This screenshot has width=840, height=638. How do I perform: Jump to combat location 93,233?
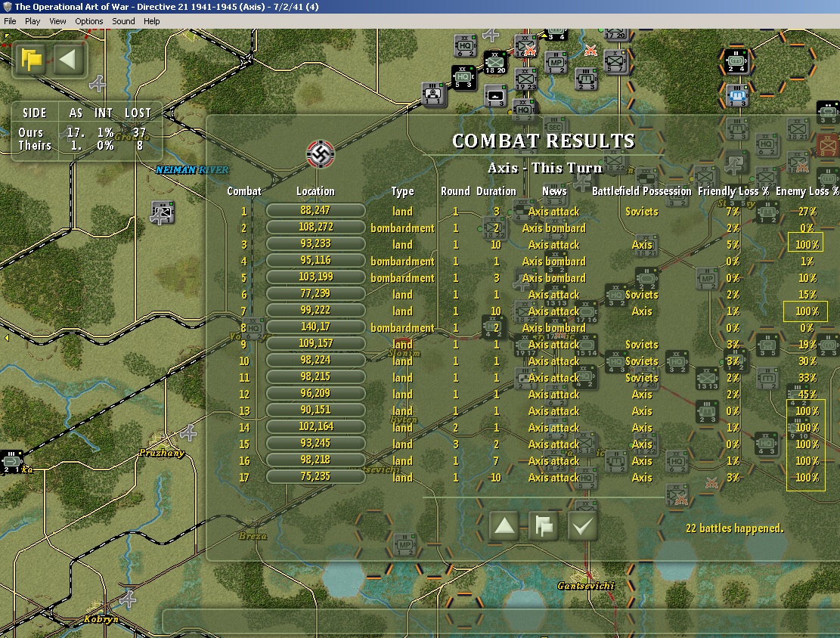click(x=315, y=243)
